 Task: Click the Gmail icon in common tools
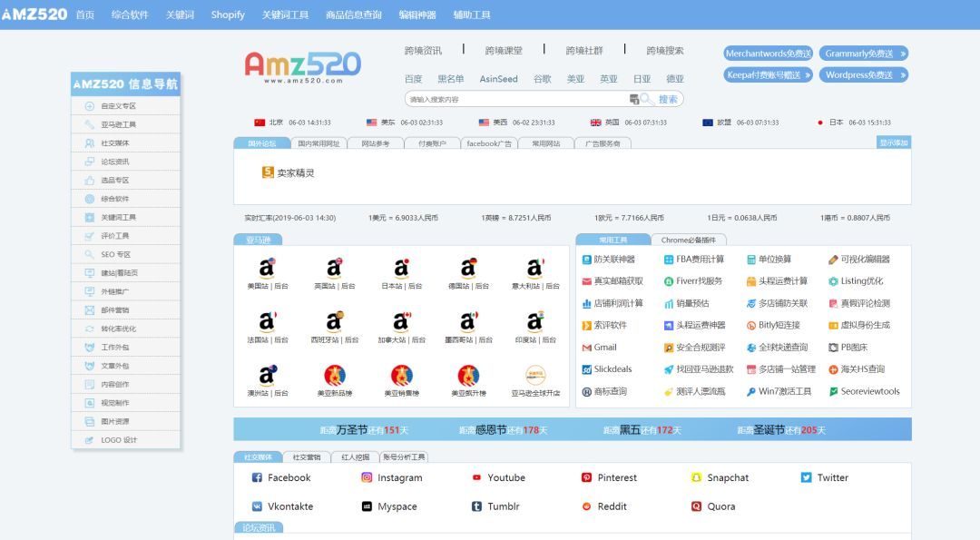[x=587, y=348]
